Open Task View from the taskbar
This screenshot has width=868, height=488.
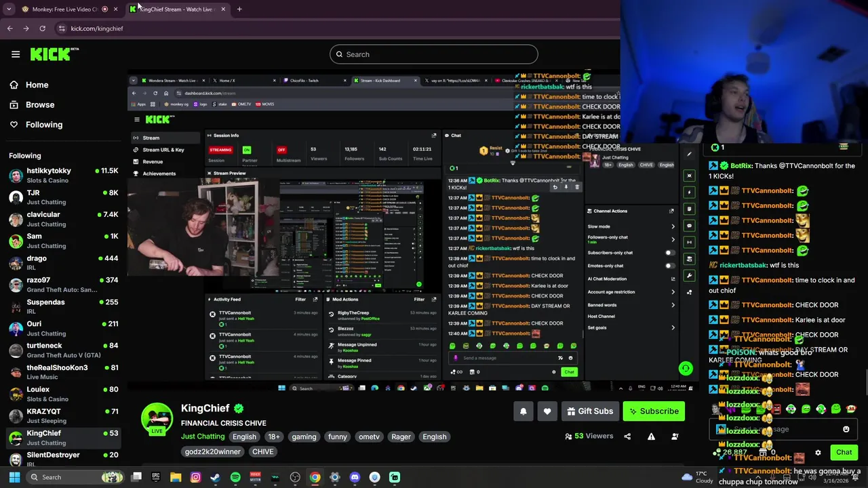(136, 477)
